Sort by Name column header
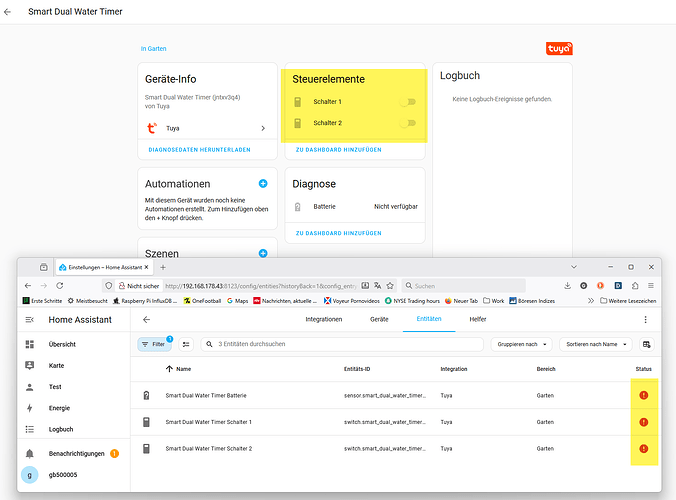Screen dimensions: 676x500 click(178, 369)
